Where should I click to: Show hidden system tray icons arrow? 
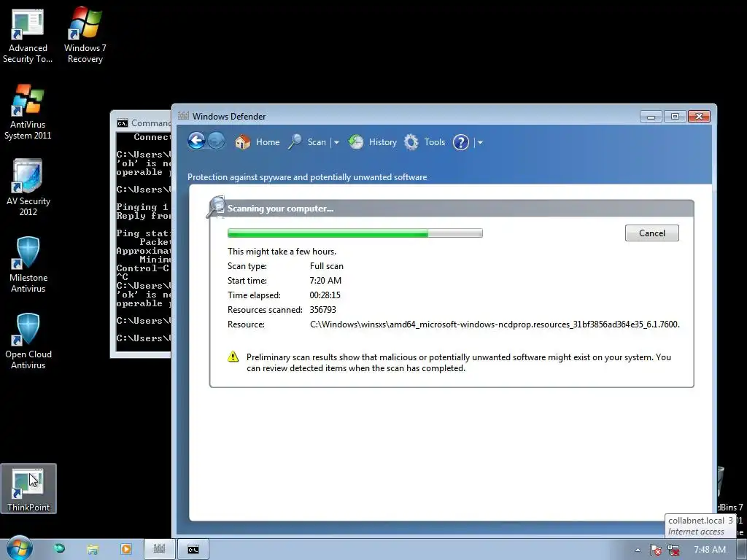638,550
